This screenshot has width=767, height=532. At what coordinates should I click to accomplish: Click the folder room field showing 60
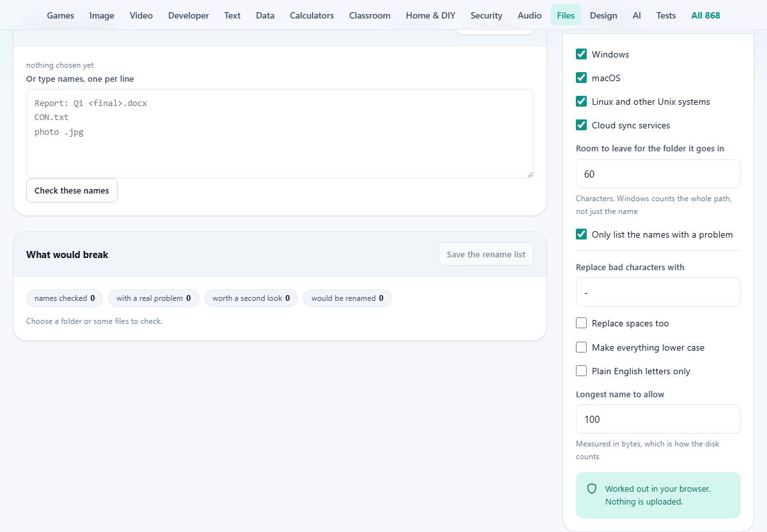coord(658,174)
